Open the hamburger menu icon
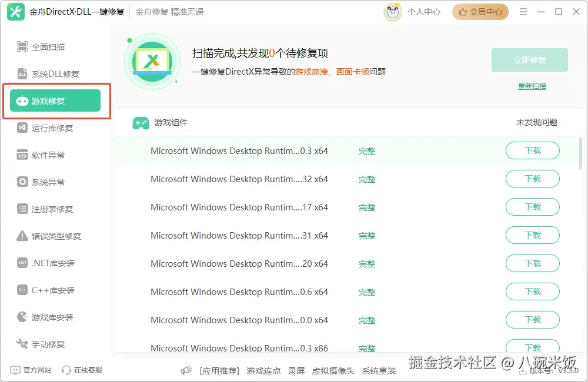588x382 pixels. tap(523, 12)
